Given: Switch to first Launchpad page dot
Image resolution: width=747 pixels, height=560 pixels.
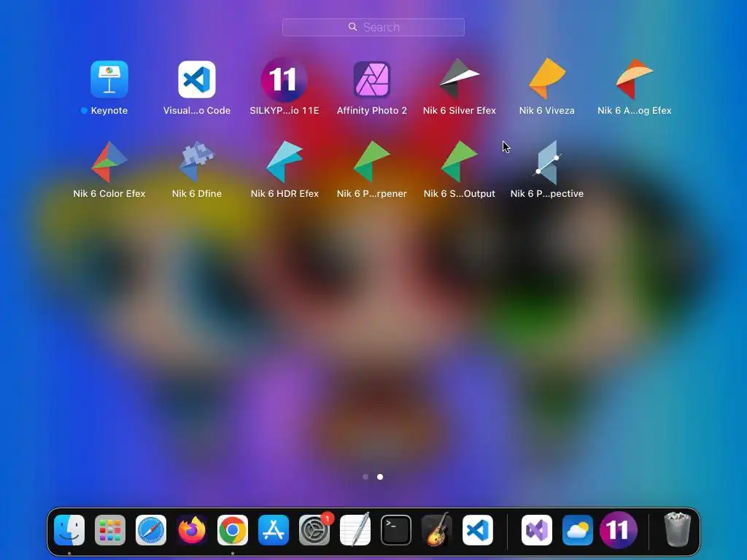Looking at the screenshot, I should click(365, 477).
